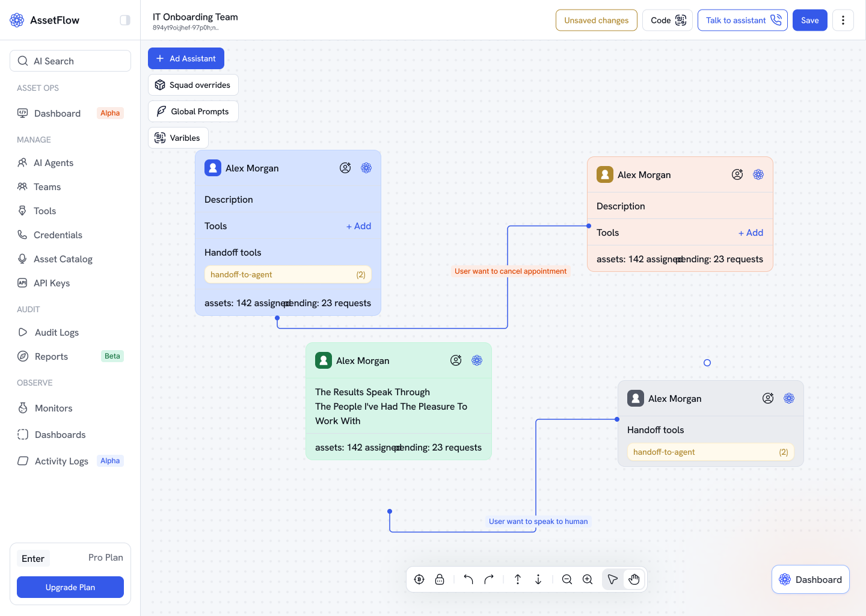866x616 pixels.
Task: Select 'User want to cancel appointment' edge label
Action: (x=511, y=271)
